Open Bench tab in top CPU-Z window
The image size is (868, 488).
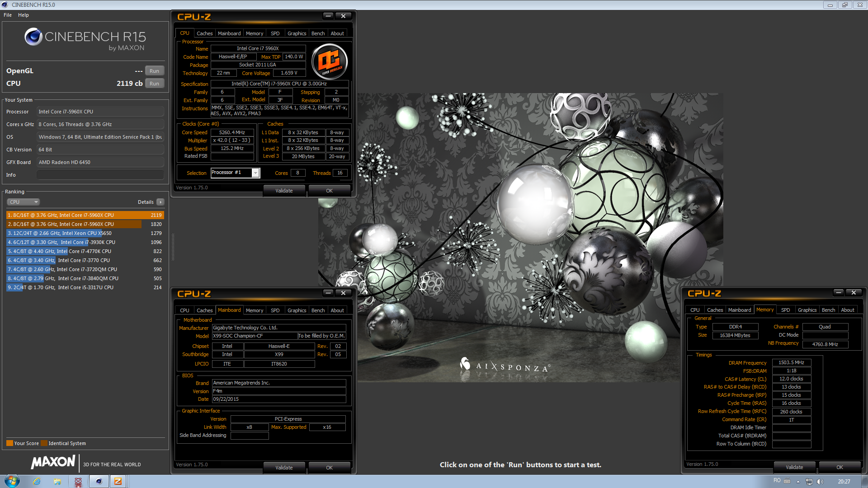[318, 33]
